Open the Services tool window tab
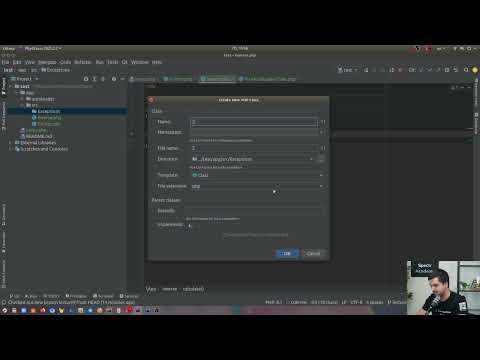 tap(129, 296)
